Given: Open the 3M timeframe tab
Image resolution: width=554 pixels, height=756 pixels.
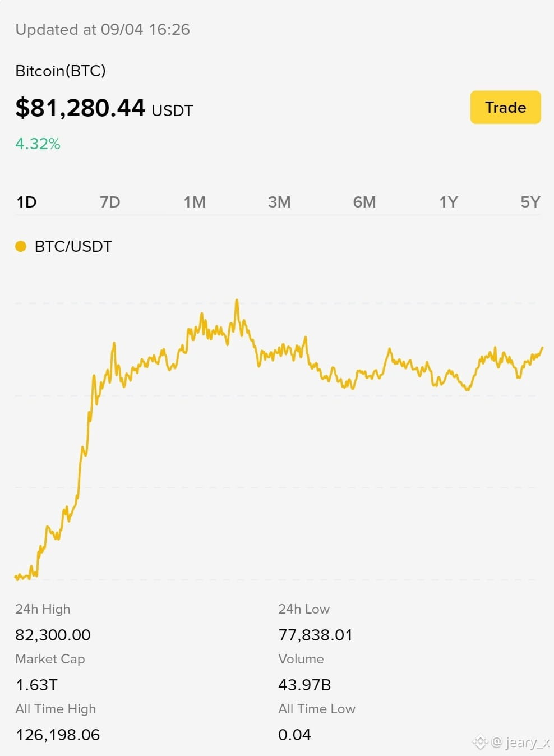Looking at the screenshot, I should pos(279,202).
